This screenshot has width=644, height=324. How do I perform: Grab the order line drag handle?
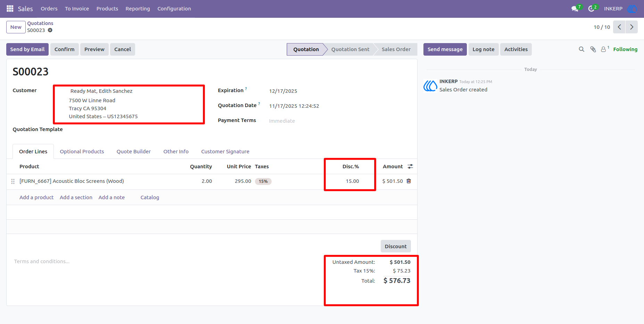tap(13, 181)
